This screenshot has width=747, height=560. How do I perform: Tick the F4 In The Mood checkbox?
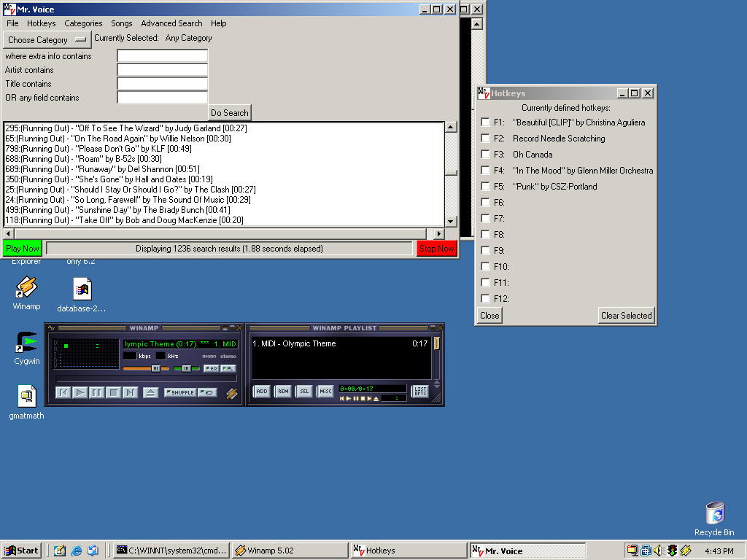click(x=485, y=171)
